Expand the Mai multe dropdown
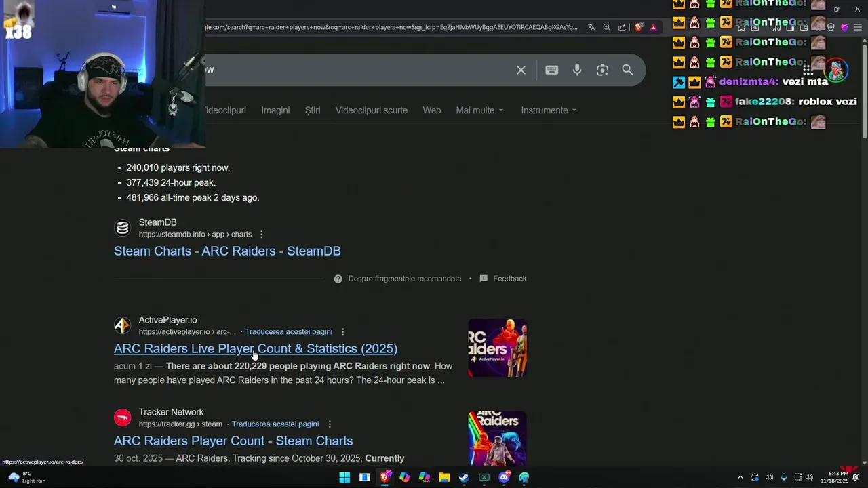This screenshot has width=868, height=488. coord(479,110)
